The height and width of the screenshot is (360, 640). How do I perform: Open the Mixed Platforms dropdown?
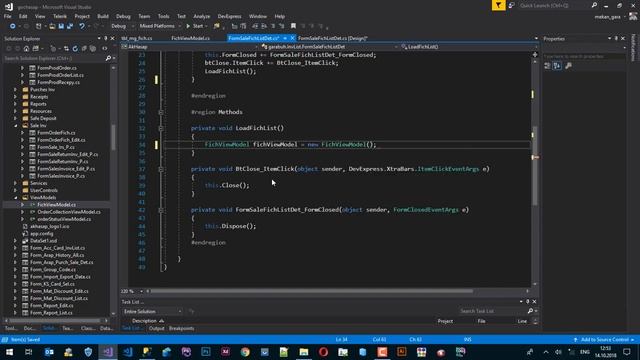coord(160,26)
